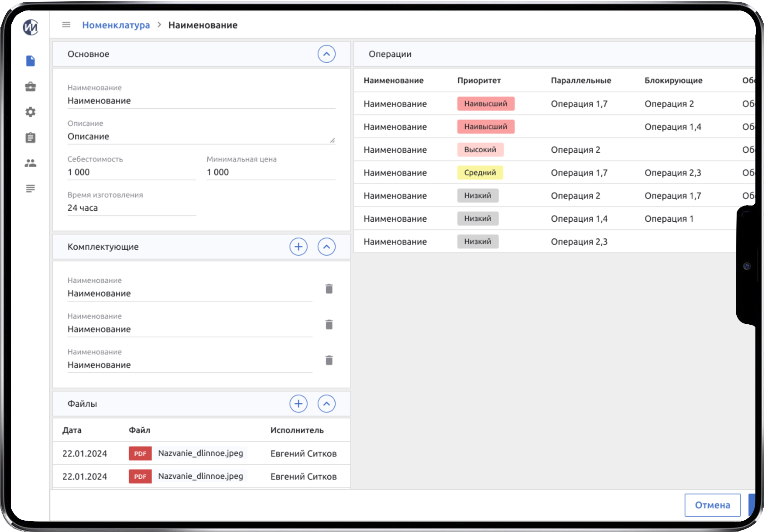765x532 pixels.
Task: Open settings via the sidebar gear icon
Action: [30, 112]
